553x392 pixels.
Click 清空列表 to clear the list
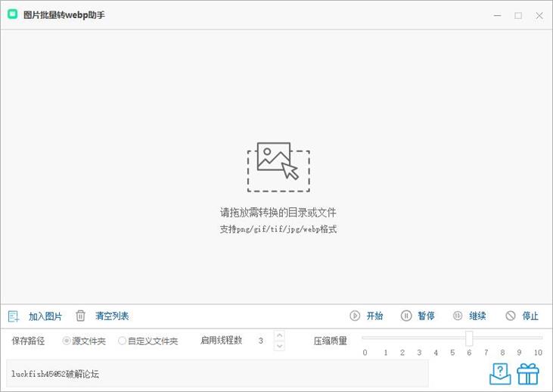(x=112, y=316)
